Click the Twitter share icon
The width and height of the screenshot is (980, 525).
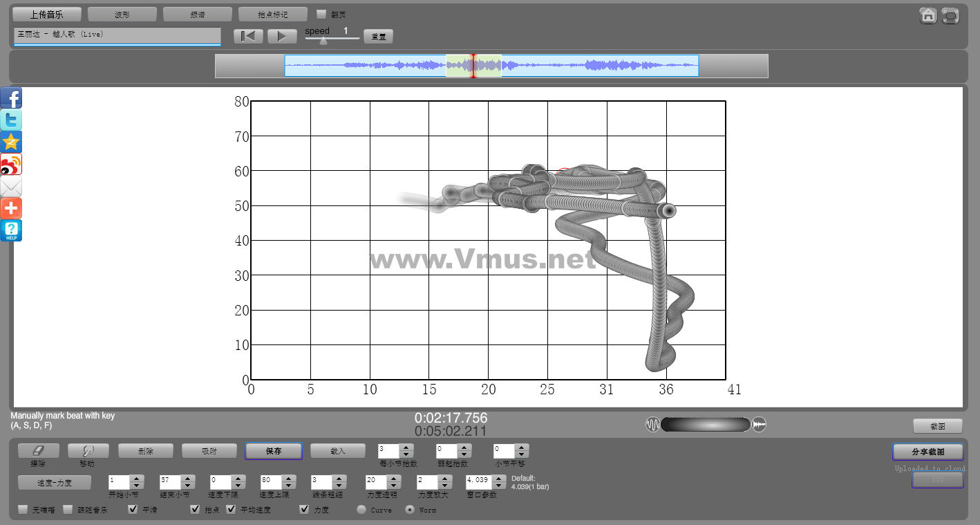11,120
